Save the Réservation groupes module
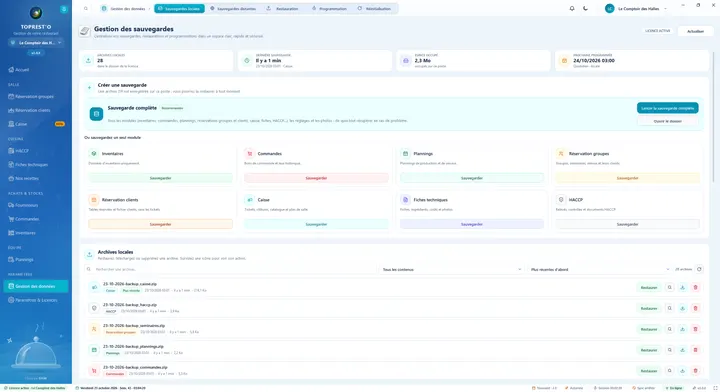720x392 pixels. (627, 178)
